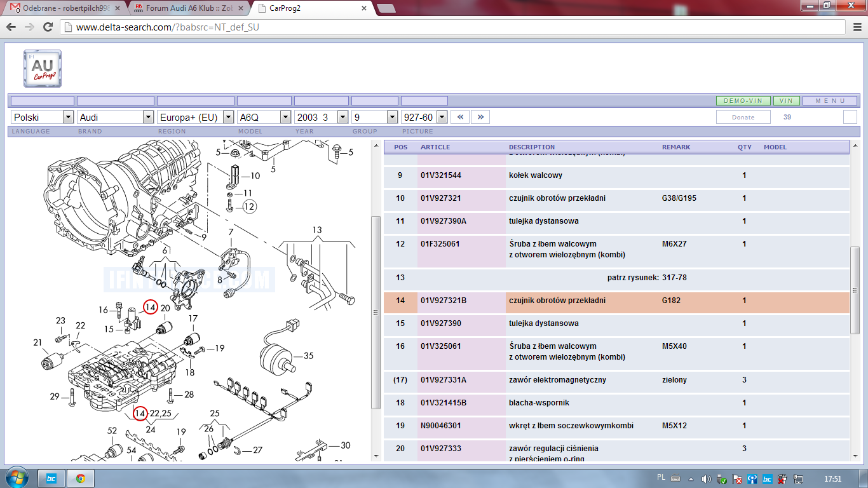Click the browser reload icon
Screen dimensions: 868x488
point(48,27)
